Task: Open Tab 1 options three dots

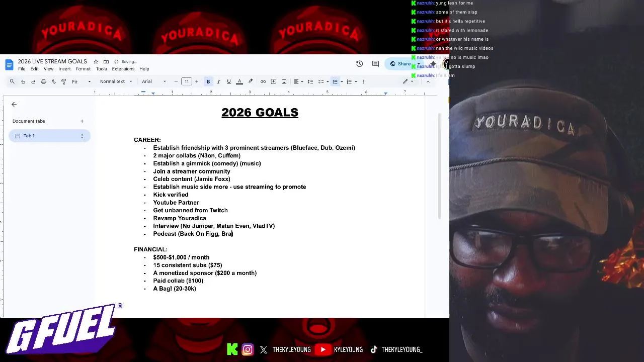Action: (82, 136)
